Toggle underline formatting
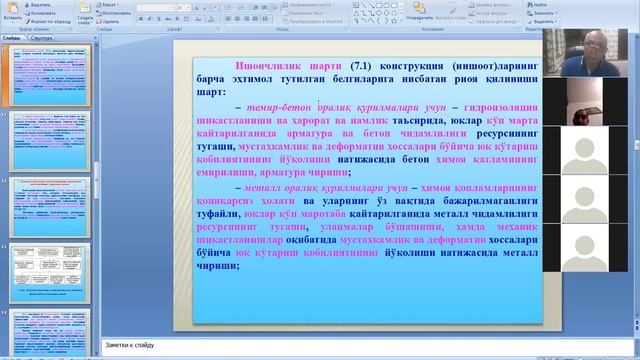Image resolution: width=640 pixels, height=360 pixels. 159,19
